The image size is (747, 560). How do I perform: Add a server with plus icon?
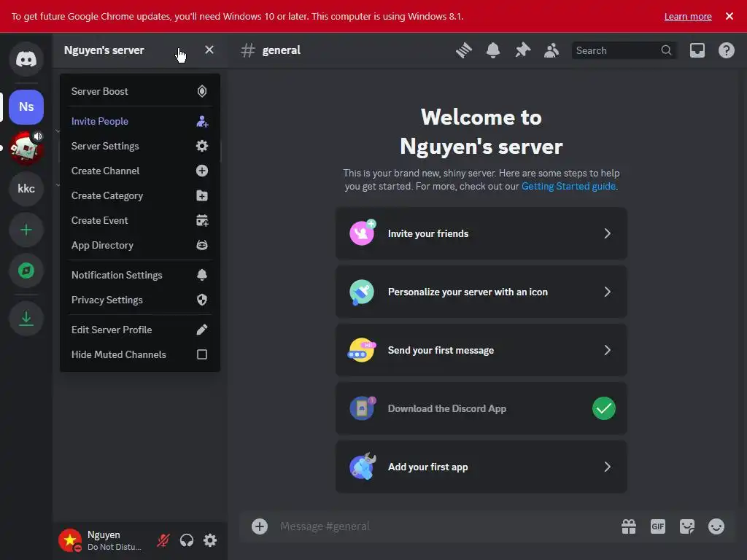[26, 230]
